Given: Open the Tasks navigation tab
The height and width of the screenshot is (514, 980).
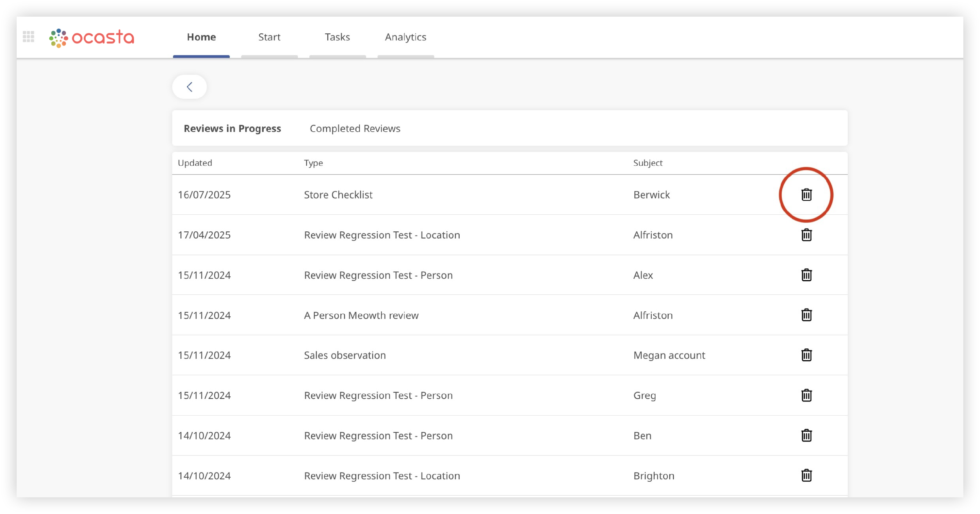Looking at the screenshot, I should (337, 37).
